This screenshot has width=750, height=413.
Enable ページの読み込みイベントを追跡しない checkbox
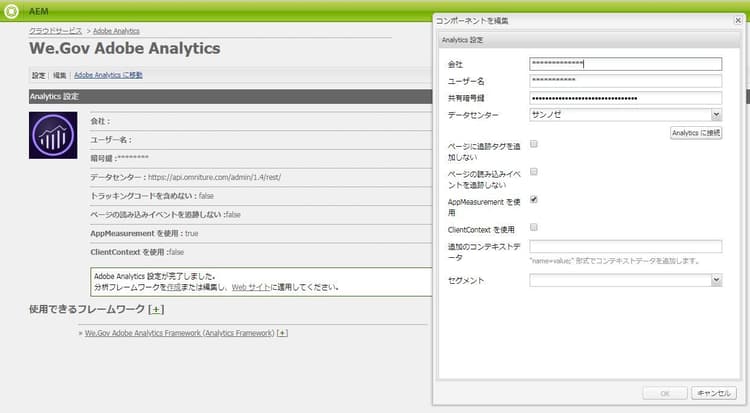click(x=534, y=172)
